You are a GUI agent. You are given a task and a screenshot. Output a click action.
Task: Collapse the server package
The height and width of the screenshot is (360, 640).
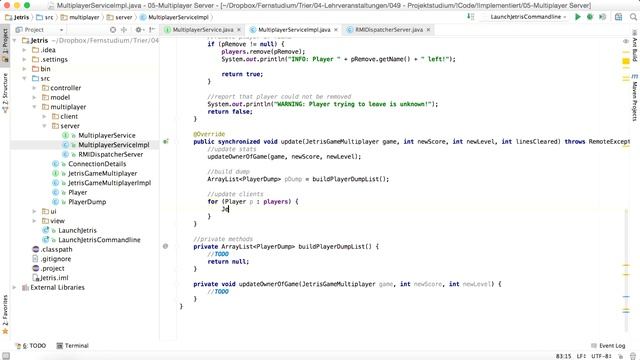(x=44, y=126)
